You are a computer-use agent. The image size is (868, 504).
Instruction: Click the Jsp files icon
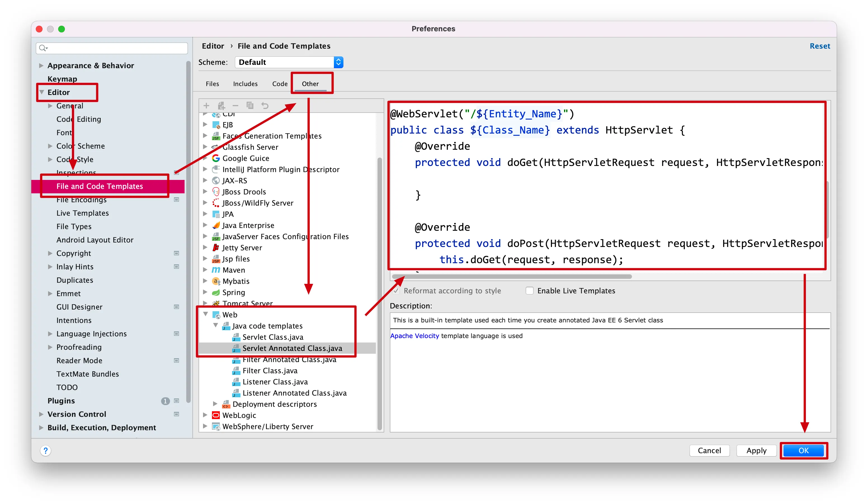tap(216, 259)
